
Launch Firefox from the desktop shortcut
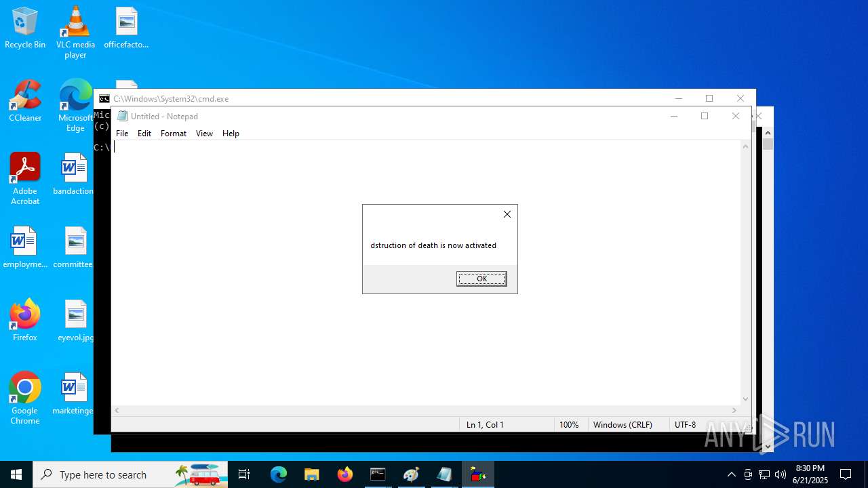pos(25,321)
